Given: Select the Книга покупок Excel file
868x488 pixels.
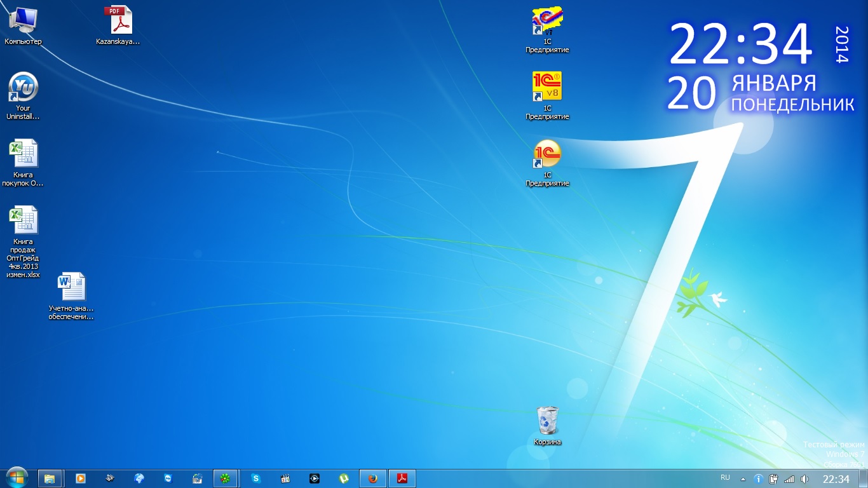Looking at the screenshot, I should (x=23, y=163).
